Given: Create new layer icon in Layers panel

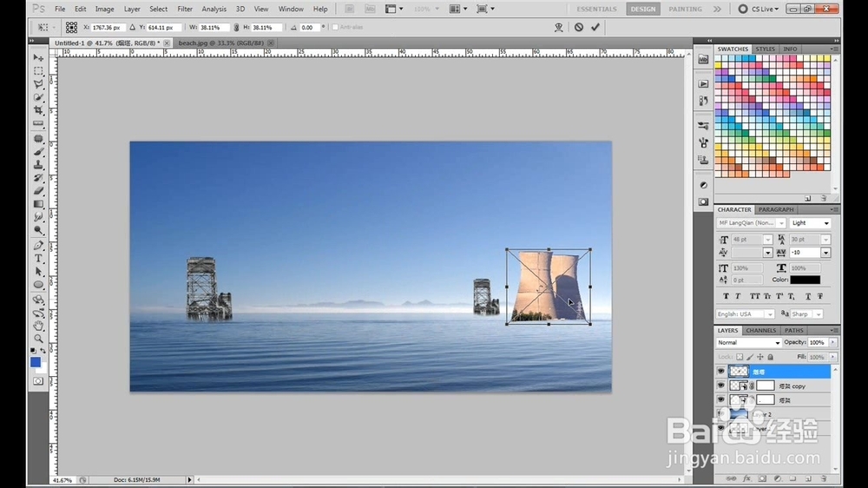Looking at the screenshot, I should (x=808, y=478).
